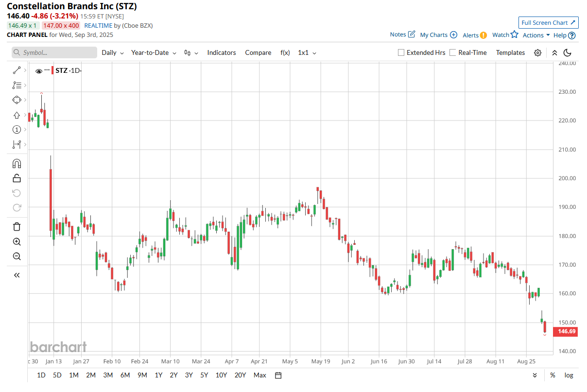Hide STZ series with eye icon

click(x=39, y=71)
